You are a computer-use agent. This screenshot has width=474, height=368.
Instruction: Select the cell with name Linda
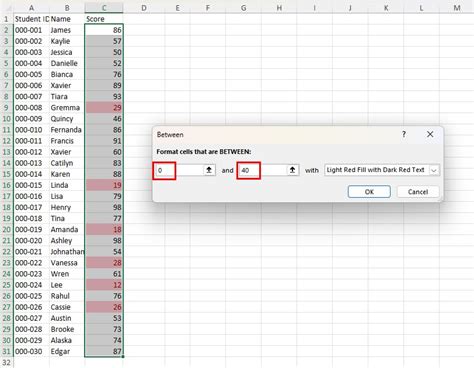67,185
